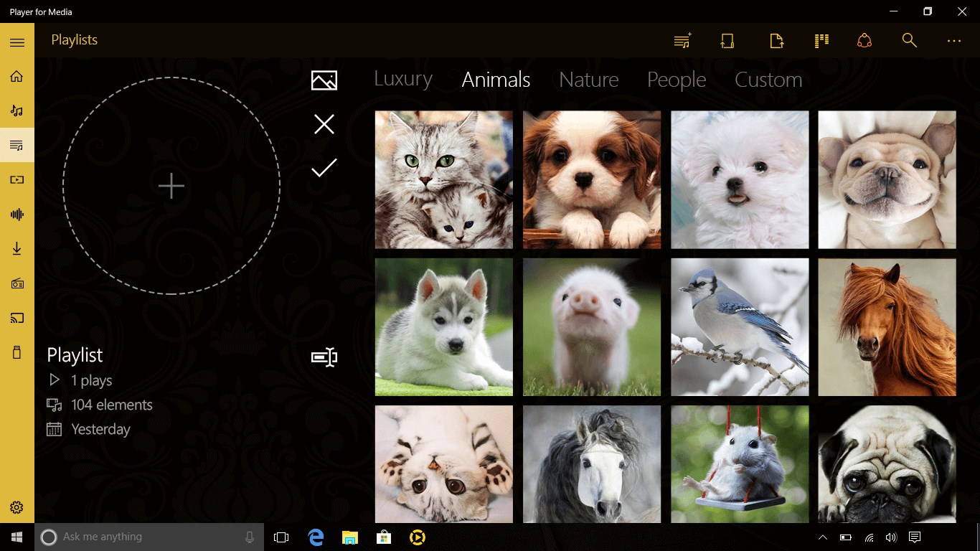This screenshot has height=551, width=980.
Task: Confirm playlist changes with the checkmark
Action: coord(324,167)
